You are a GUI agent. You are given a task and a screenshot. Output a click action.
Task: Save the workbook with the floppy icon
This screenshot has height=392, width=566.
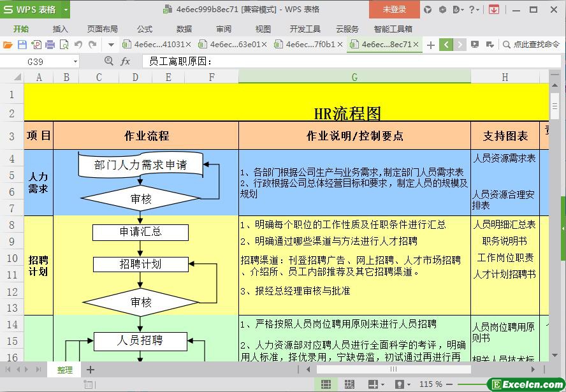[x=22, y=45]
